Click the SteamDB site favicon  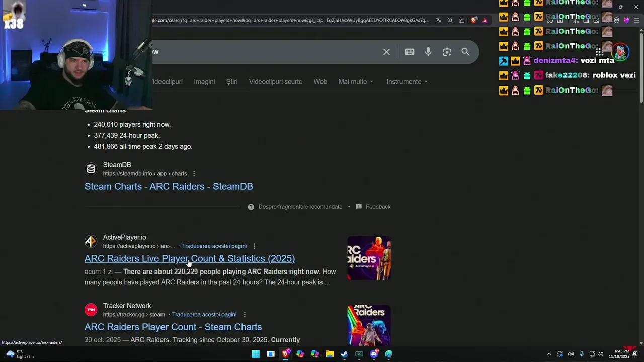[x=91, y=169]
